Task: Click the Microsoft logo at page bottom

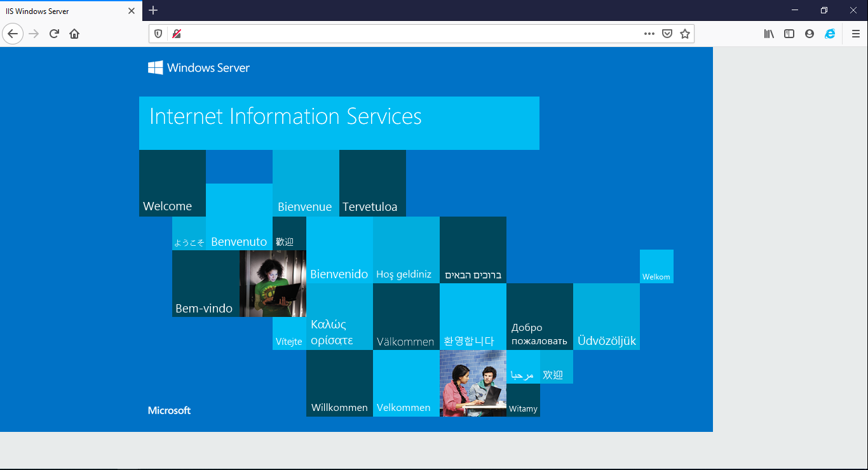Action: (x=169, y=410)
